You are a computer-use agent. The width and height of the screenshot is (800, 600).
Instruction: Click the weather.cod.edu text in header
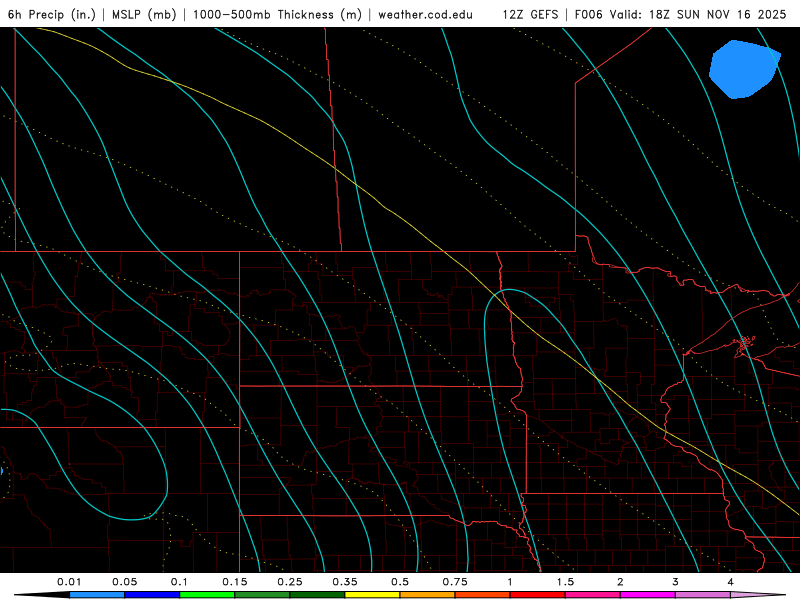[x=425, y=14]
